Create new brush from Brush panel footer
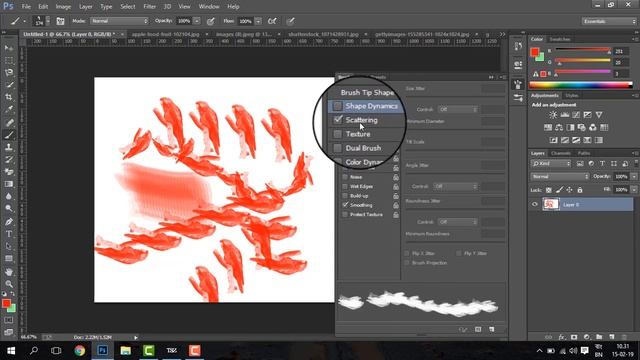 point(491,329)
